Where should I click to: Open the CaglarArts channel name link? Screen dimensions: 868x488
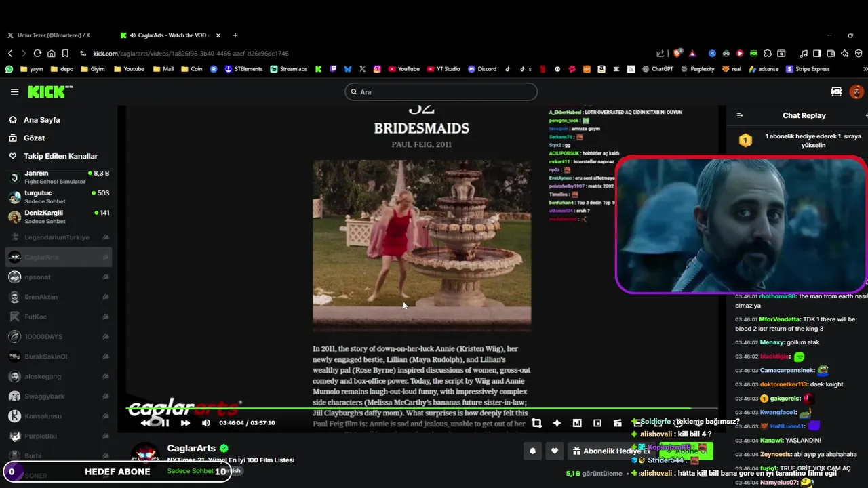point(191,448)
